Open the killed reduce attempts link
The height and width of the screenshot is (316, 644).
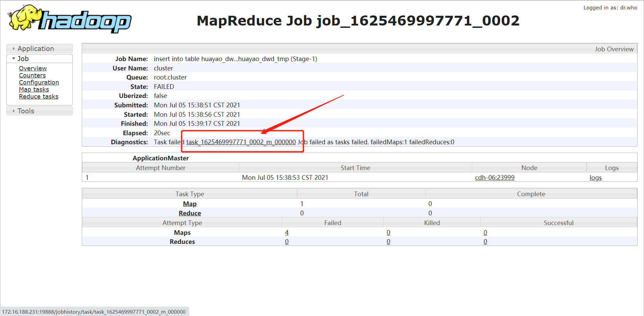click(x=388, y=242)
